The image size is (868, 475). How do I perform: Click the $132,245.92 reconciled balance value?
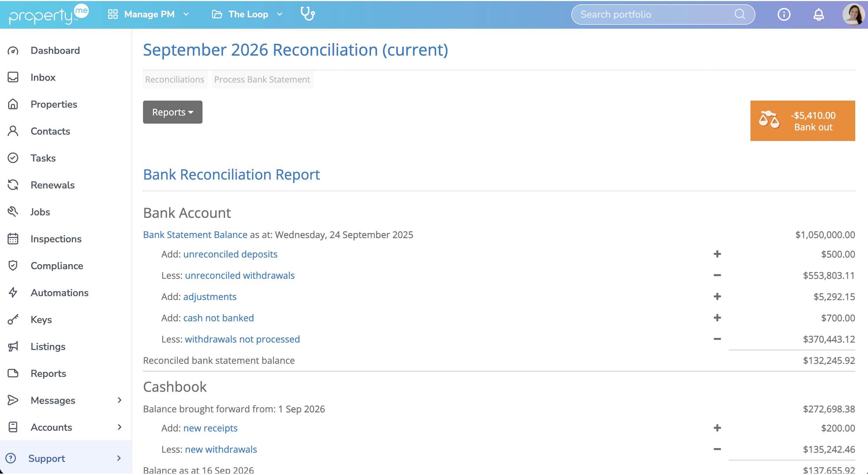829,361
